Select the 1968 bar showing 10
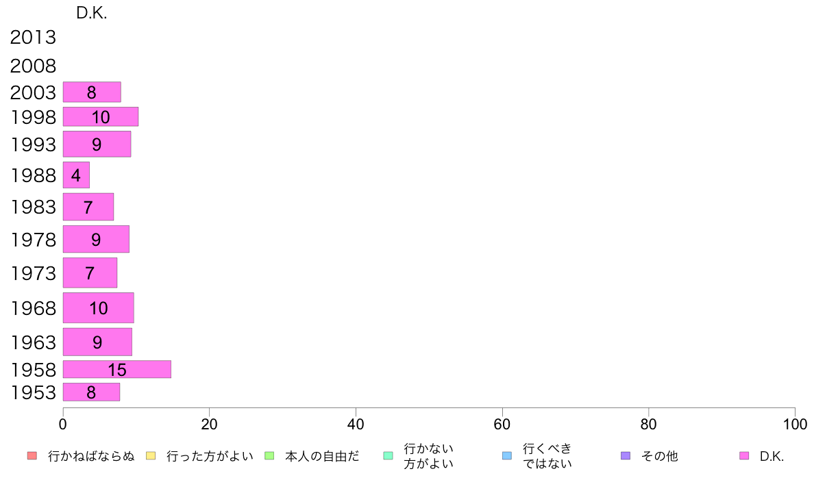The width and height of the screenshot is (814, 504). point(99,307)
